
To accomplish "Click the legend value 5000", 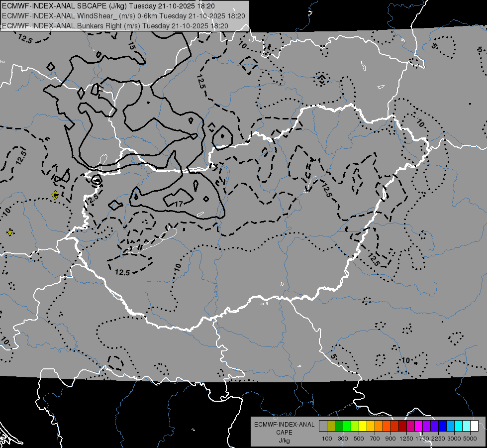I will 470,439.
